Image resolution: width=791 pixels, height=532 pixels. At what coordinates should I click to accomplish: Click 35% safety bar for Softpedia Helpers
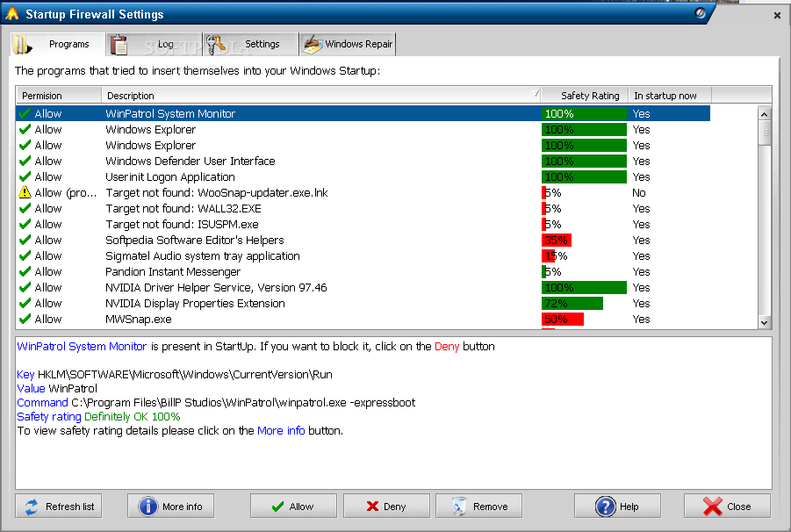tap(557, 240)
